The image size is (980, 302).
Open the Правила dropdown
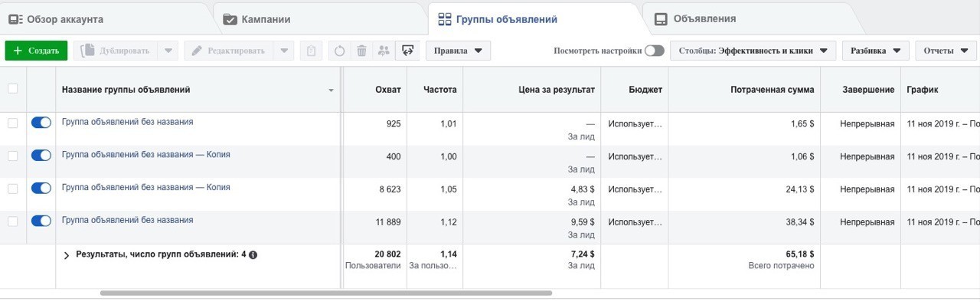tap(458, 51)
